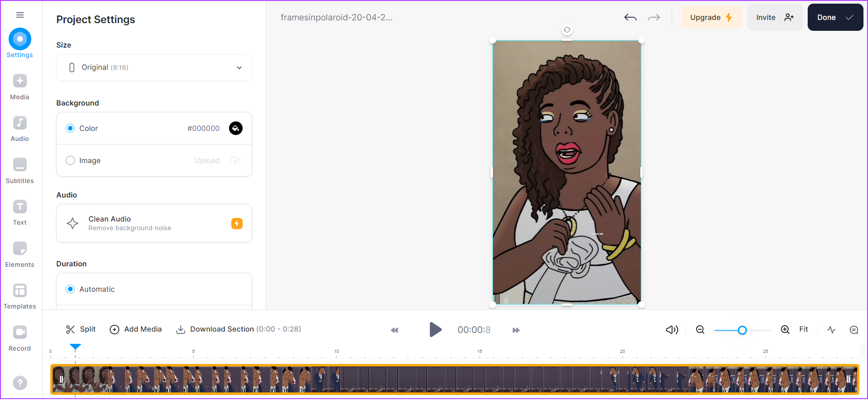Click the fast-forward skip button

(516, 330)
